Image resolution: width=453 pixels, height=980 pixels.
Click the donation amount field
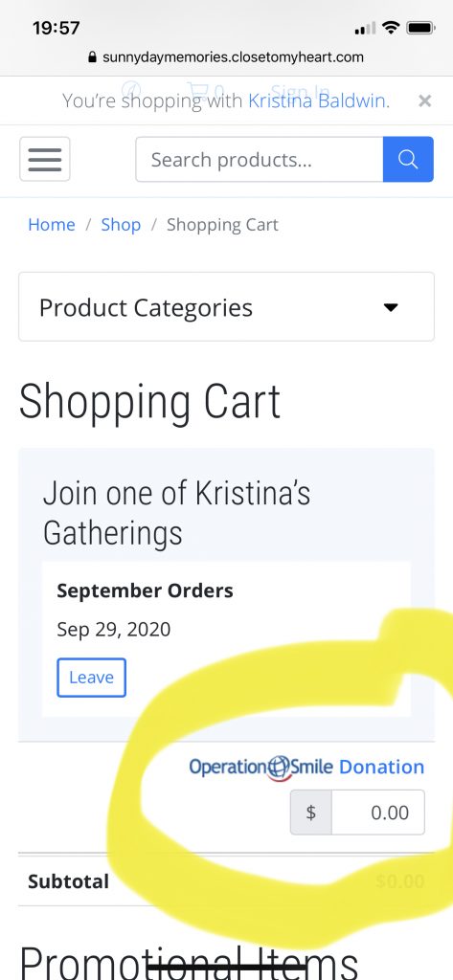(x=378, y=813)
